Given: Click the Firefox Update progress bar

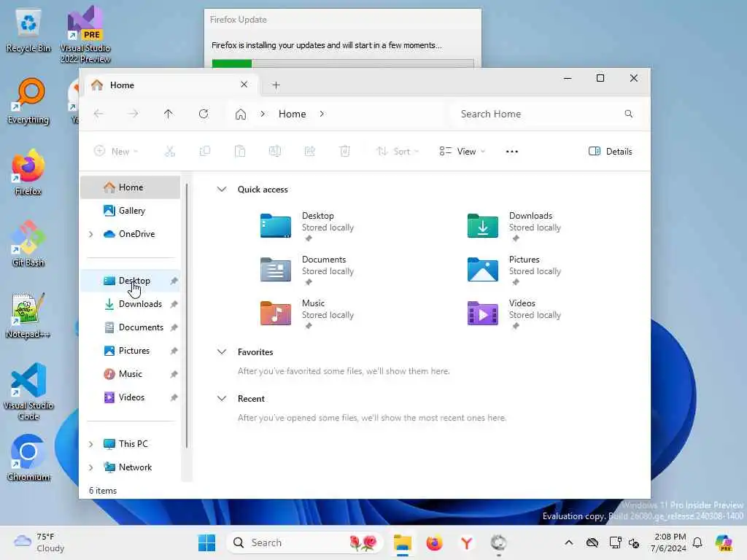Looking at the screenshot, I should coord(343,64).
